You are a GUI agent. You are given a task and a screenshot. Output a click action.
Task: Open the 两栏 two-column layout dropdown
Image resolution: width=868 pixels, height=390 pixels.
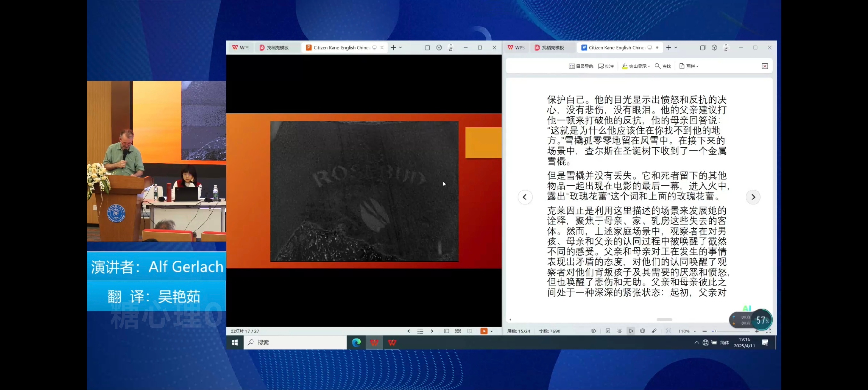pyautogui.click(x=689, y=66)
